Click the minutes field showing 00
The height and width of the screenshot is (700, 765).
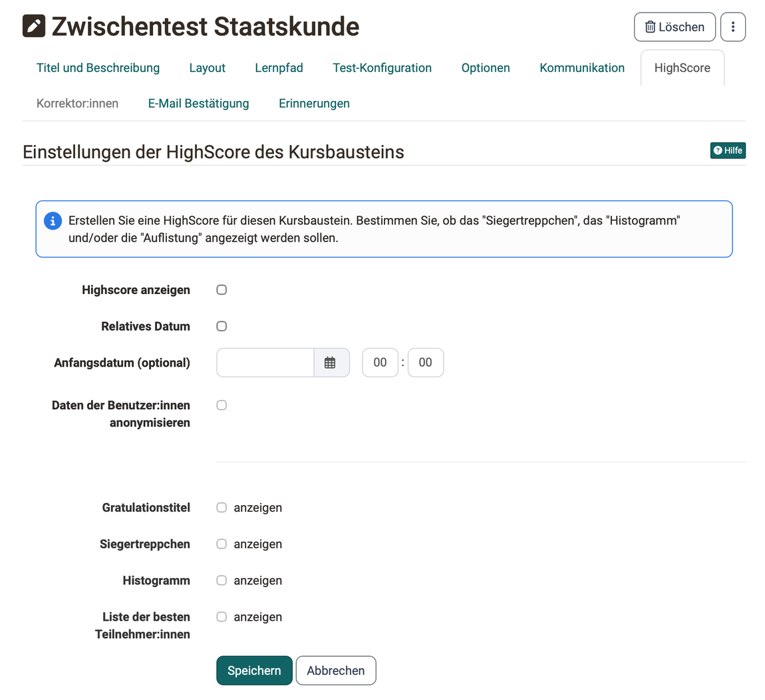[x=426, y=363]
